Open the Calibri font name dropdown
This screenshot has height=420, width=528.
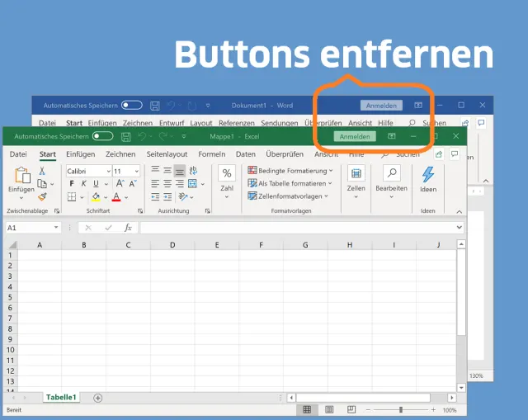[x=108, y=171]
